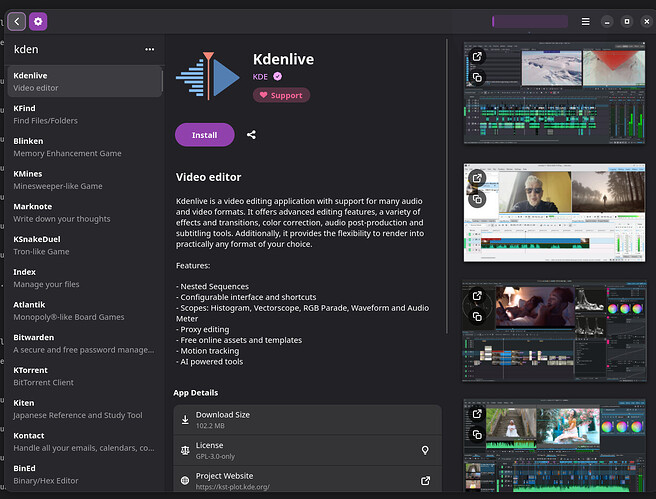
Task: Click the Download Size download icon
Action: coord(185,420)
